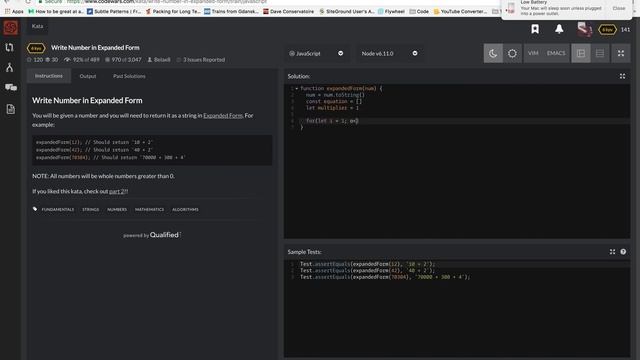This screenshot has height=360, width=640.
Task: Open the Node v6.11.0 version dropdown
Action: tap(389, 53)
